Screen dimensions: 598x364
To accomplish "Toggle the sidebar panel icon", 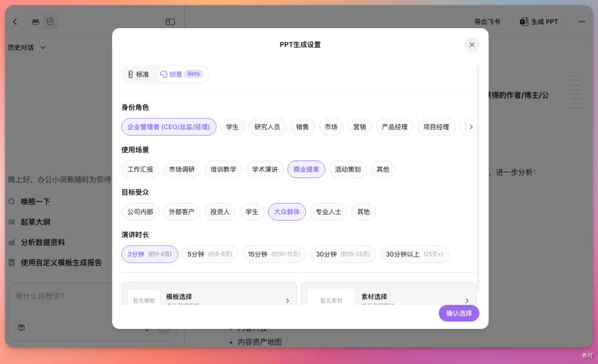I will [170, 22].
